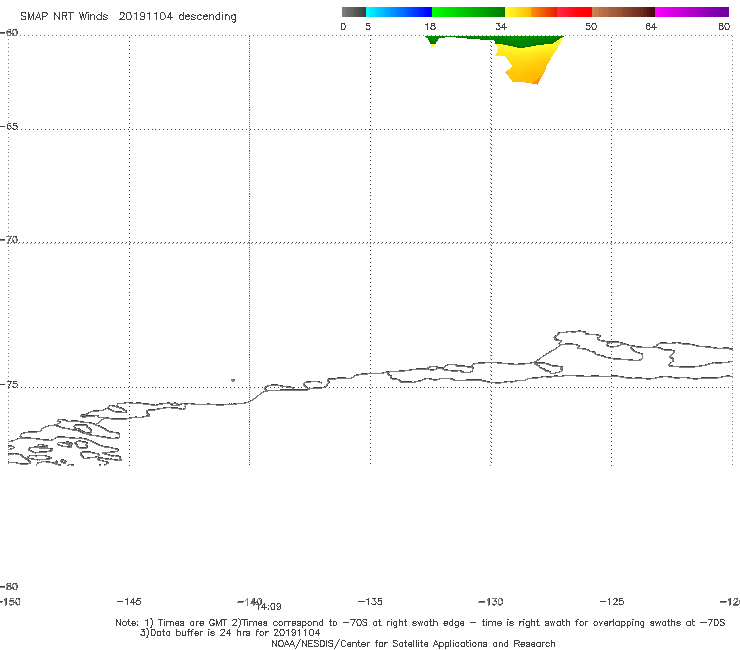
Task: Click the color bar label 18
Action: pos(430,26)
